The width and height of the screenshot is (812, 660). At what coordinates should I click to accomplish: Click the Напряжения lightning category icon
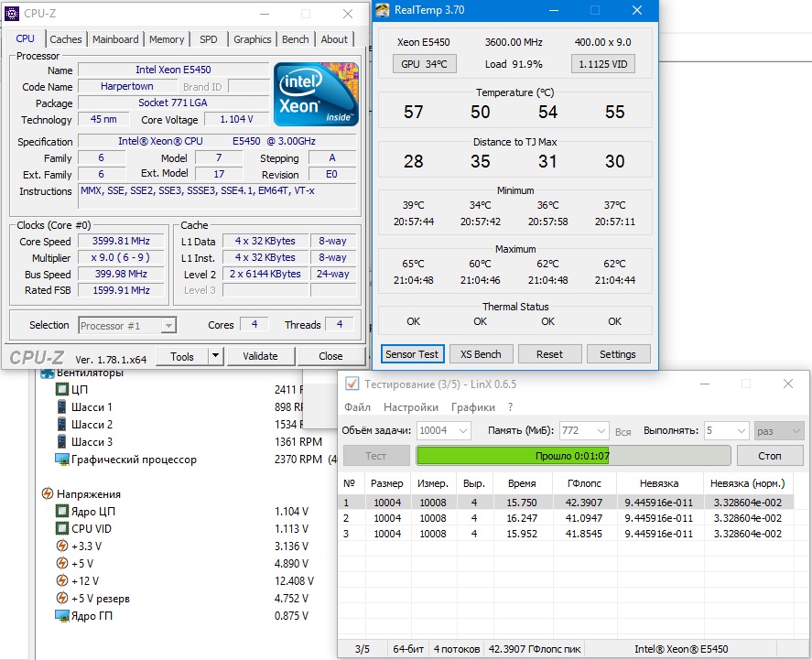(x=48, y=493)
